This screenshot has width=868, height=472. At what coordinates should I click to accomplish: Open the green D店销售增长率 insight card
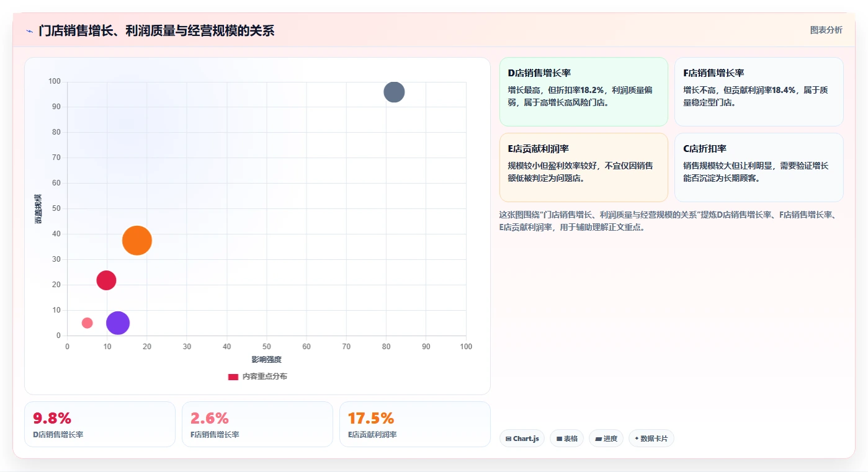point(583,92)
